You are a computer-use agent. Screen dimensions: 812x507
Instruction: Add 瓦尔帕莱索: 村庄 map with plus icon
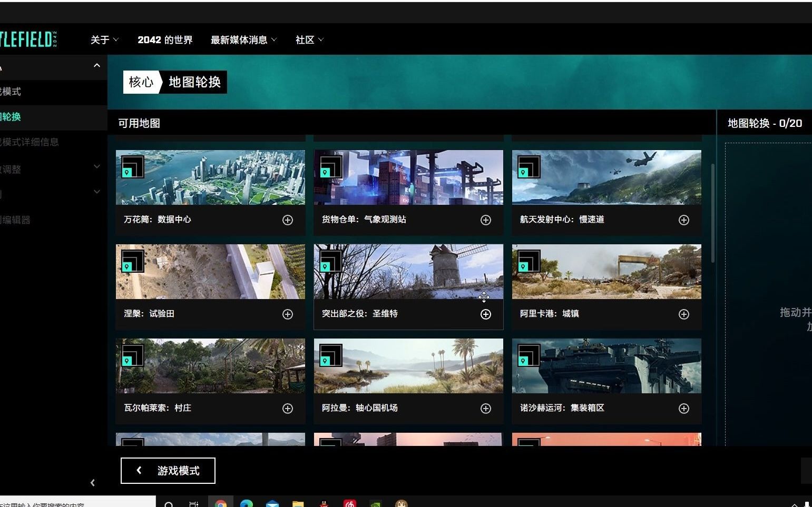click(x=288, y=409)
